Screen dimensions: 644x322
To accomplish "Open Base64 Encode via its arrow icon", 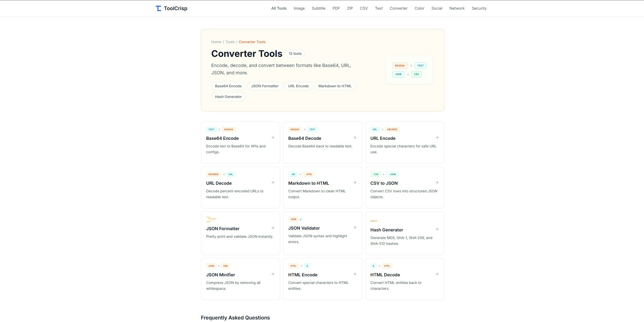I will 273,138.
